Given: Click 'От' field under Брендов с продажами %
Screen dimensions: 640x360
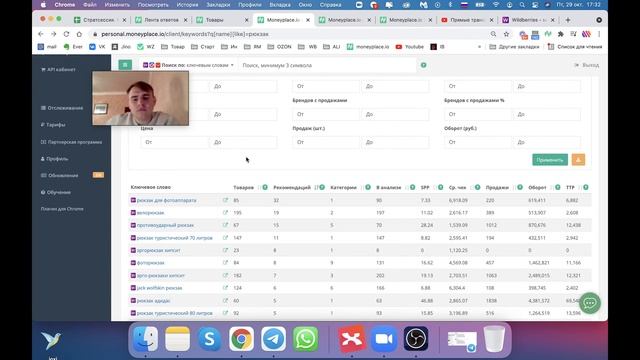Looking at the screenshot, I should click(478, 114).
